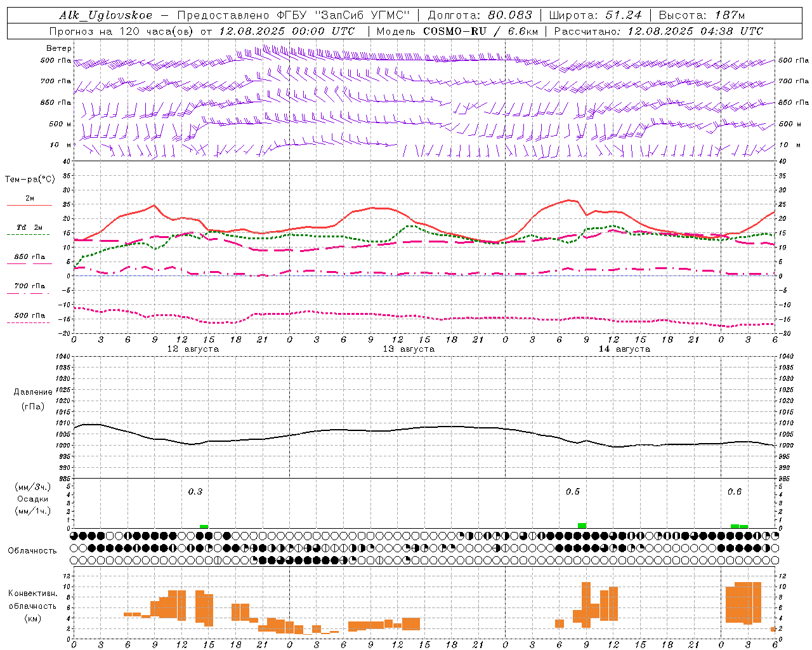Click the Облачность panel label
Screen dimensions: 812x650
click(32, 551)
